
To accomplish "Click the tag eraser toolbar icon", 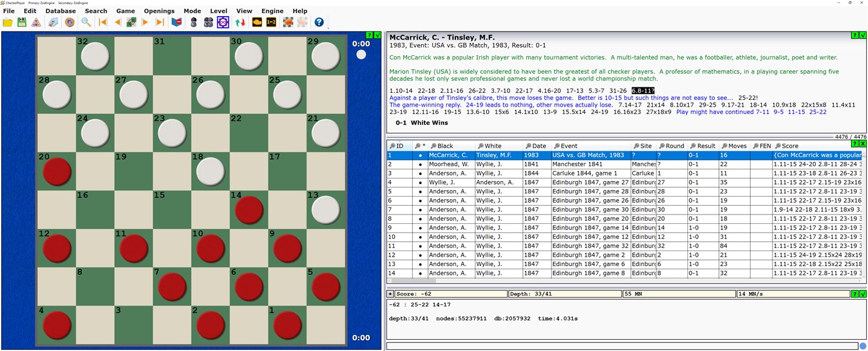I will point(53,22).
